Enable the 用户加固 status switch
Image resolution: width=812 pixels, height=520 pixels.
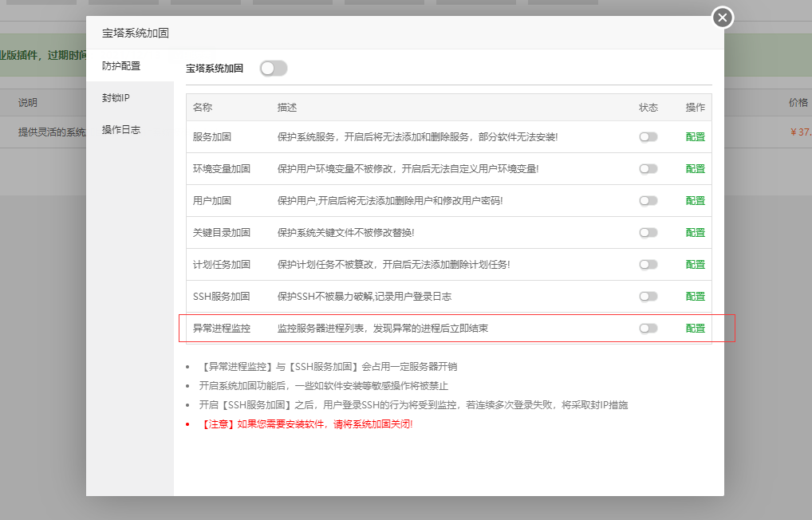[x=648, y=201]
